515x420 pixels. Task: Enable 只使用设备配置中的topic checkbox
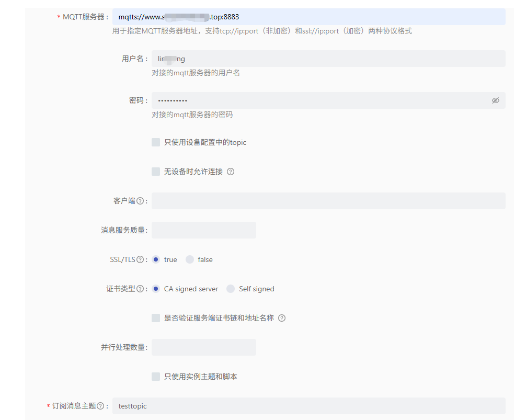pyautogui.click(x=156, y=142)
